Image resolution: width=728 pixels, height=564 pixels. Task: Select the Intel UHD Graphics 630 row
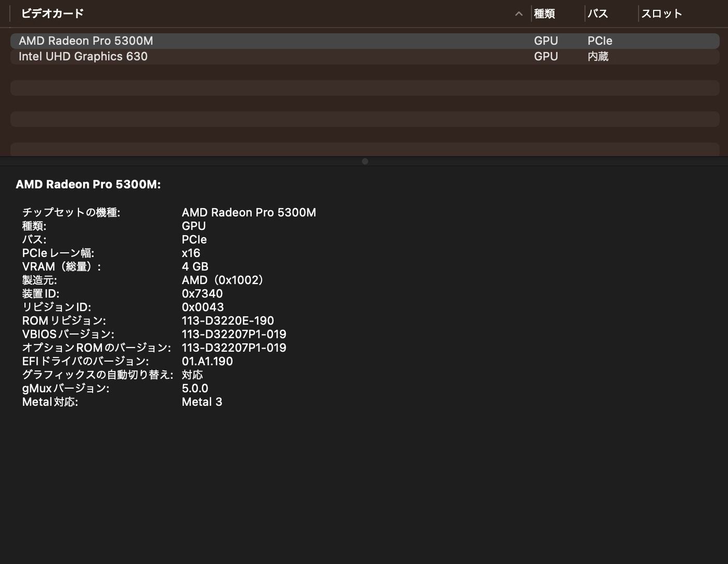pyautogui.click(x=365, y=57)
